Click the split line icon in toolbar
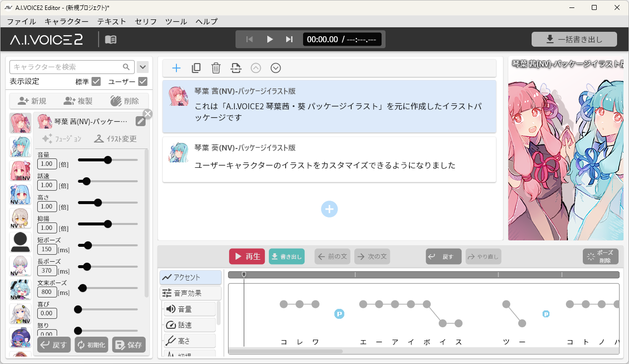The width and height of the screenshot is (629, 364). point(236,68)
